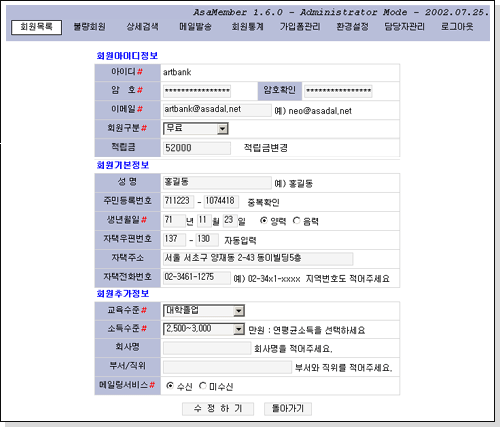Screen dimensions: 500x428
Task: Select the 회원기본정보 section heading
Action: 123,165
